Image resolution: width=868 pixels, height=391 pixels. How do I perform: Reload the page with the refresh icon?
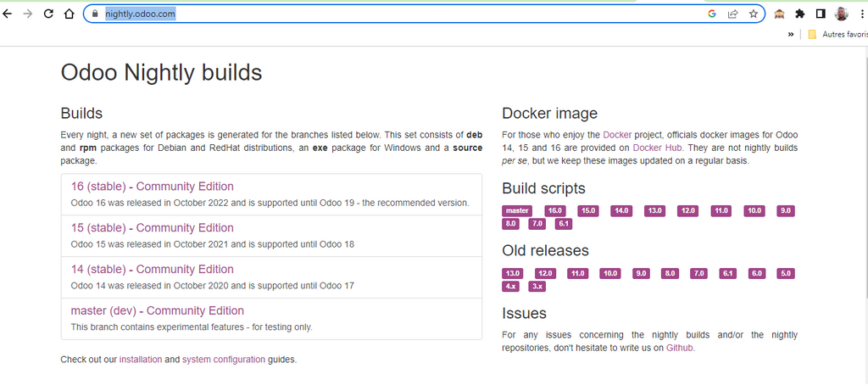pos(48,14)
